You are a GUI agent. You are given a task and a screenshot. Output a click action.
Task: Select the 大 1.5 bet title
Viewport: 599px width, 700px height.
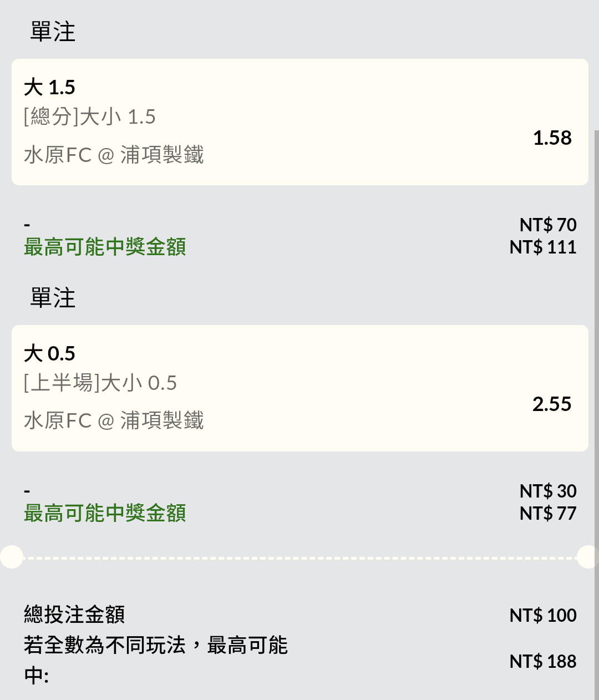click(49, 88)
